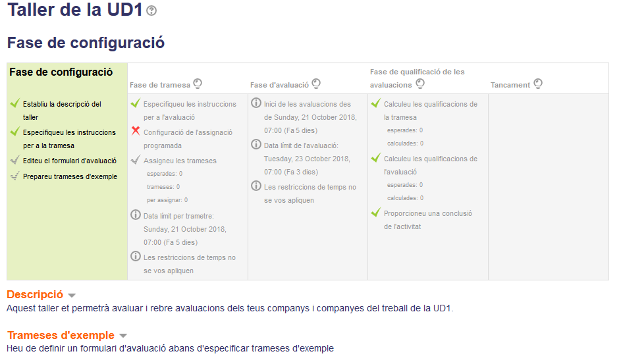Collapse the Descripció section arrow

(x=72, y=296)
